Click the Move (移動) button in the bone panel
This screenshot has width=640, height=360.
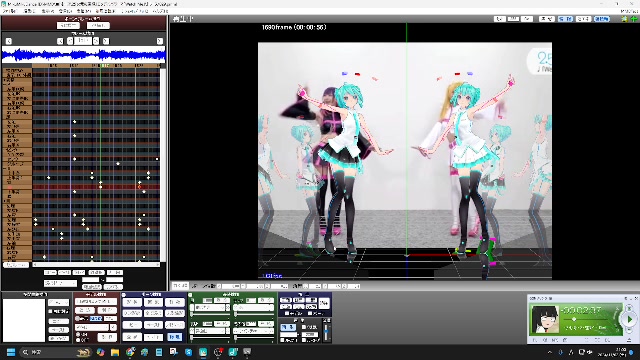[x=175, y=302]
